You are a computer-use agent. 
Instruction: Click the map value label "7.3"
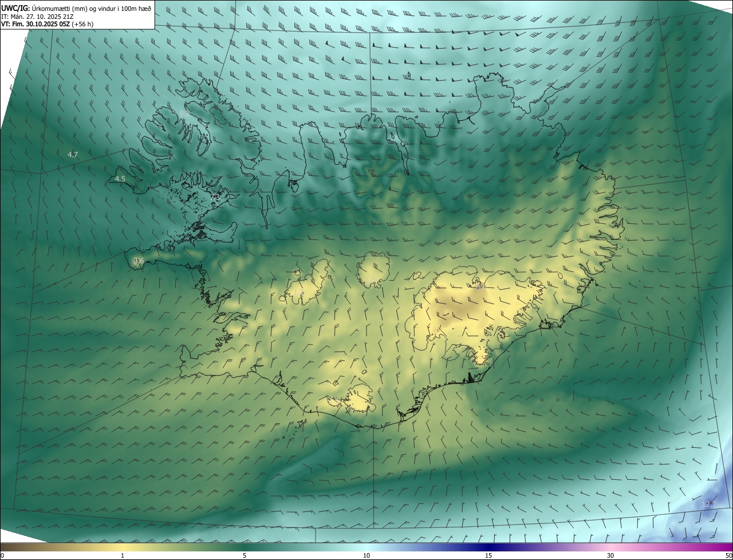coord(215,198)
